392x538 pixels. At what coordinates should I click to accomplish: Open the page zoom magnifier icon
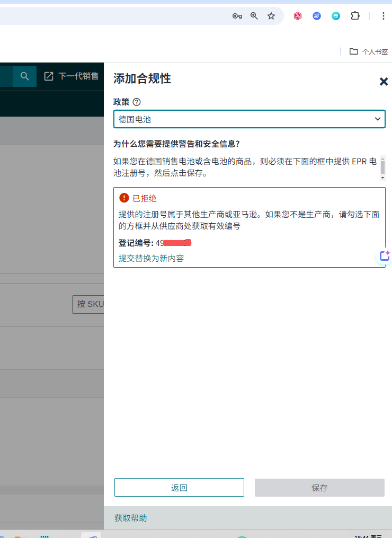click(254, 16)
